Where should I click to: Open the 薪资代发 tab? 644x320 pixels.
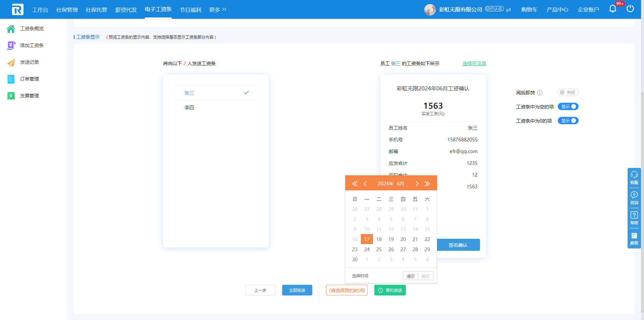click(126, 10)
